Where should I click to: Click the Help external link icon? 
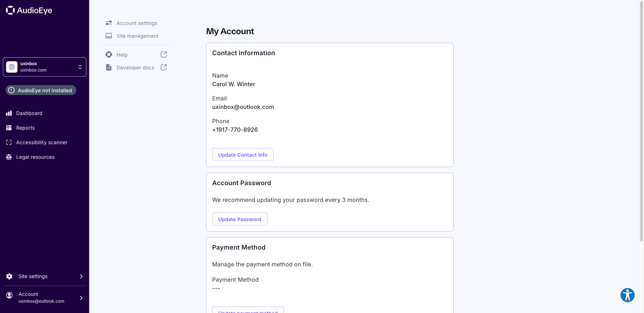pos(164,54)
